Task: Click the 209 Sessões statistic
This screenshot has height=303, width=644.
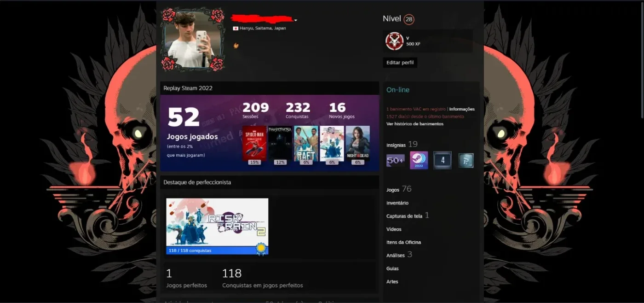Action: tap(255, 111)
